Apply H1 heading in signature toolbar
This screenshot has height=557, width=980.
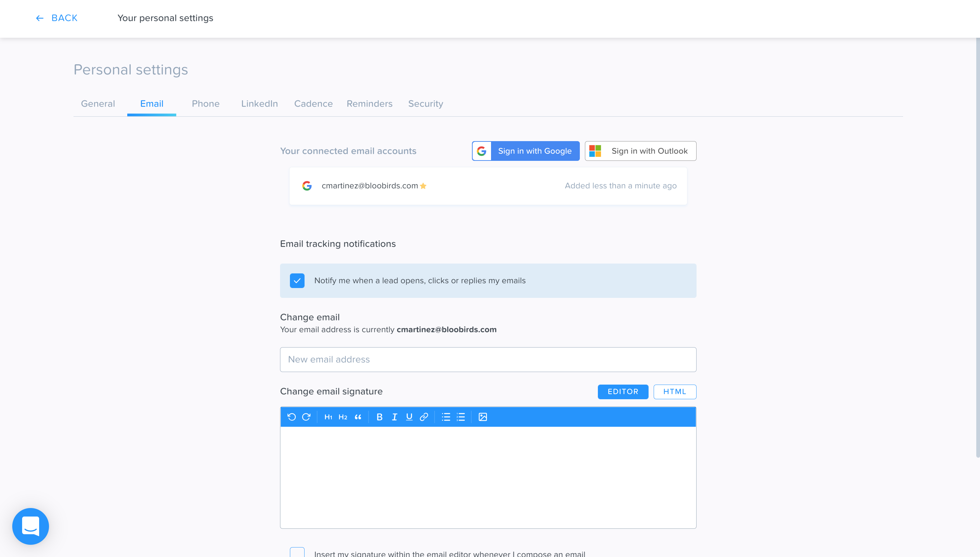tap(328, 417)
